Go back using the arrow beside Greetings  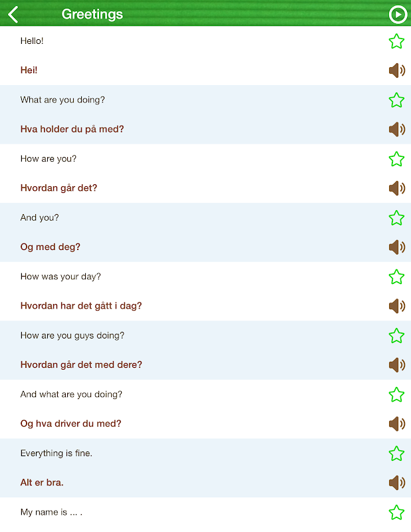coord(13,15)
